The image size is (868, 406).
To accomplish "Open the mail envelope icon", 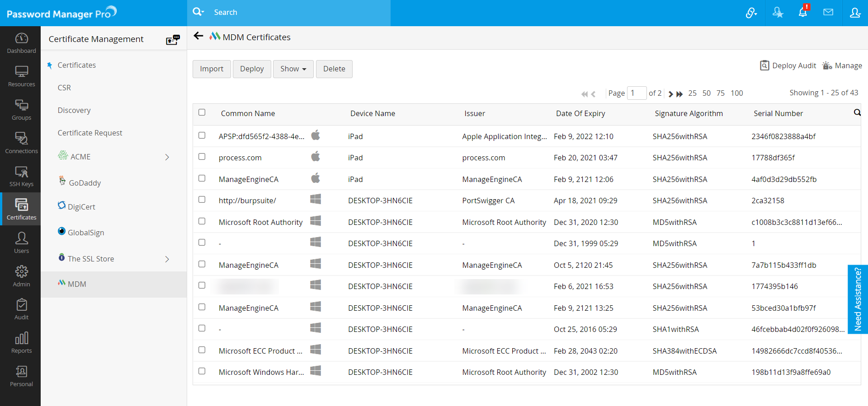I will tap(828, 13).
